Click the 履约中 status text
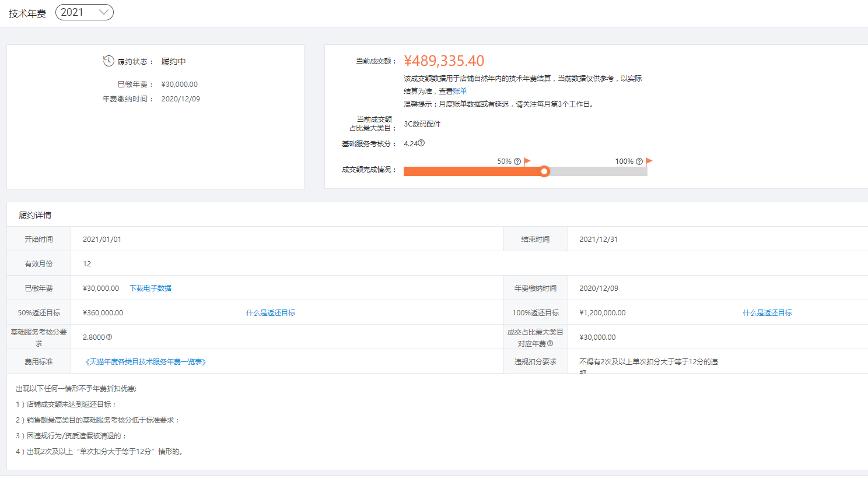Image resolution: width=868 pixels, height=482 pixels. pyautogui.click(x=173, y=61)
